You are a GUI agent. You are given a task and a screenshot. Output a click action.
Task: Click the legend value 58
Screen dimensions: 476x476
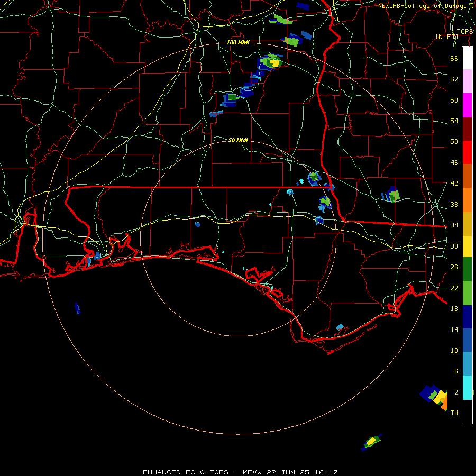click(454, 100)
